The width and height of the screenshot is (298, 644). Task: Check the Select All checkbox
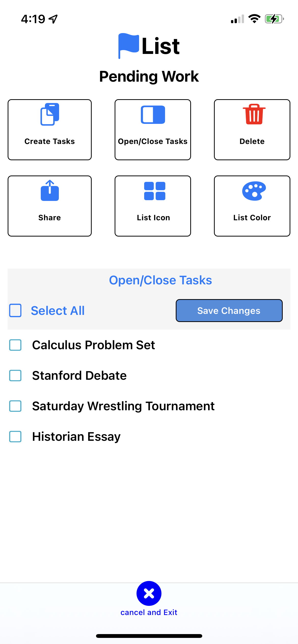click(x=15, y=311)
